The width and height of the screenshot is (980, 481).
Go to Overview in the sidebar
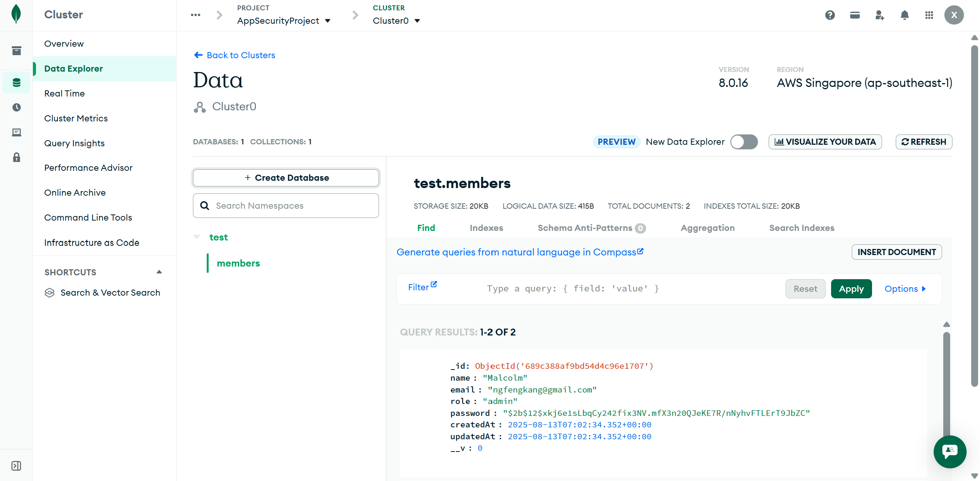64,44
